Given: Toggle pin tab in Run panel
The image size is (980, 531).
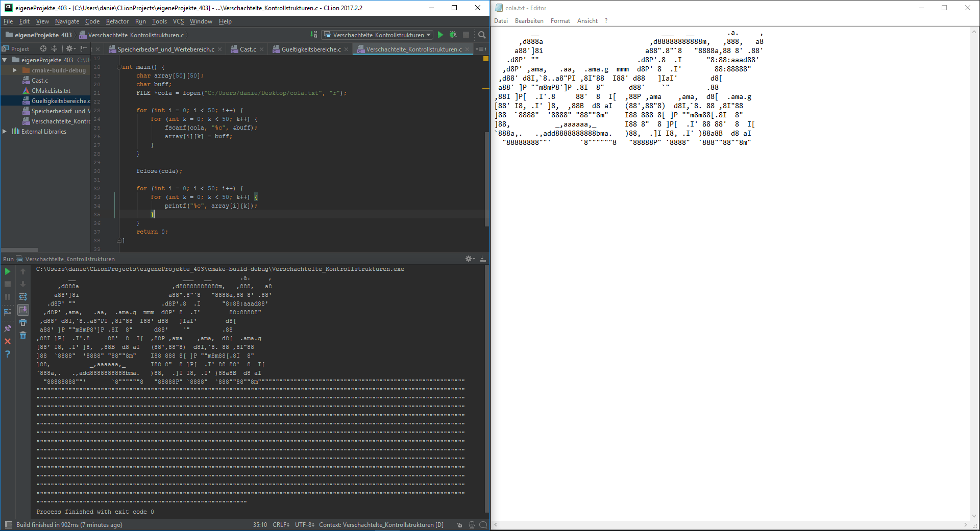Looking at the screenshot, I should pos(8,328).
